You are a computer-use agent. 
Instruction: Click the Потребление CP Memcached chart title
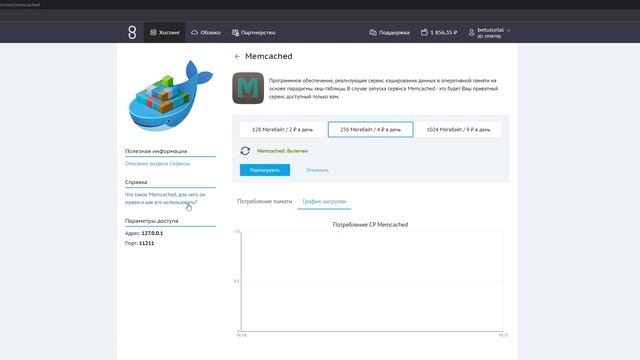tap(370, 224)
